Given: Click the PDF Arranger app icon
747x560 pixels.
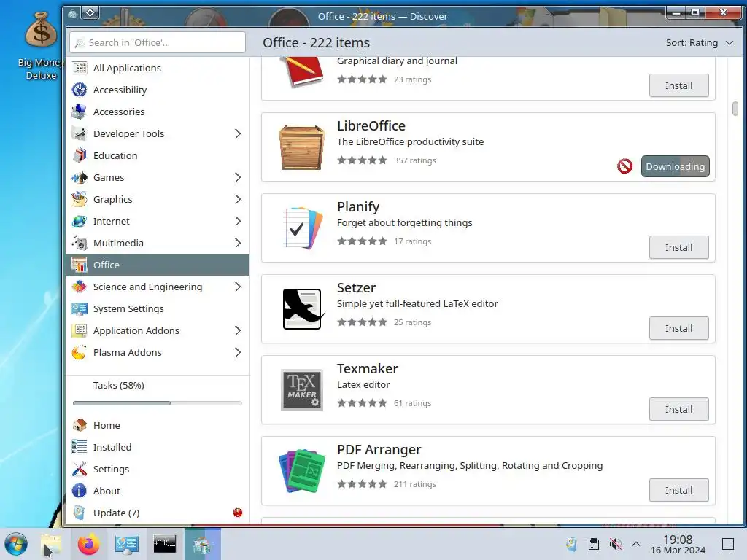Looking at the screenshot, I should point(301,471).
